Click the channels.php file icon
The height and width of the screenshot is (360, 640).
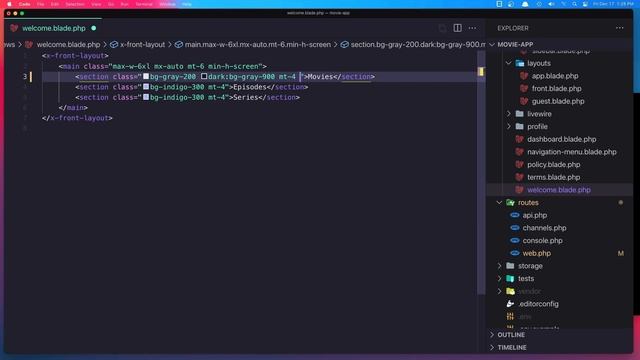point(515,228)
